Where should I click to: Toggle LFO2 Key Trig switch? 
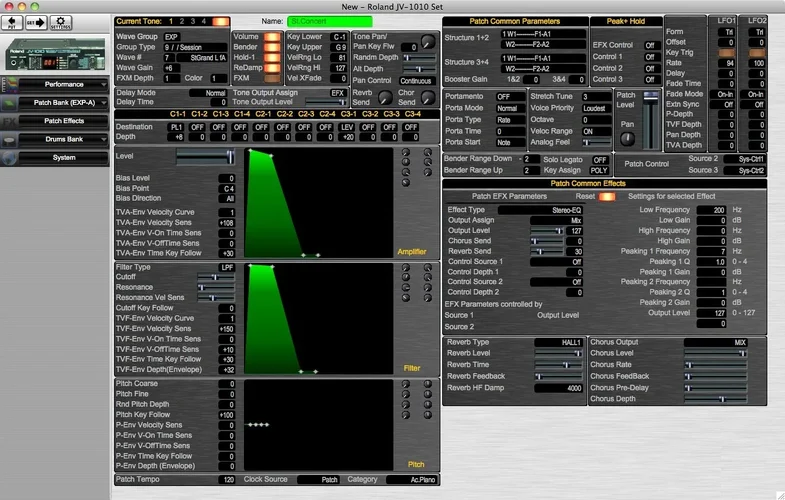click(756, 53)
